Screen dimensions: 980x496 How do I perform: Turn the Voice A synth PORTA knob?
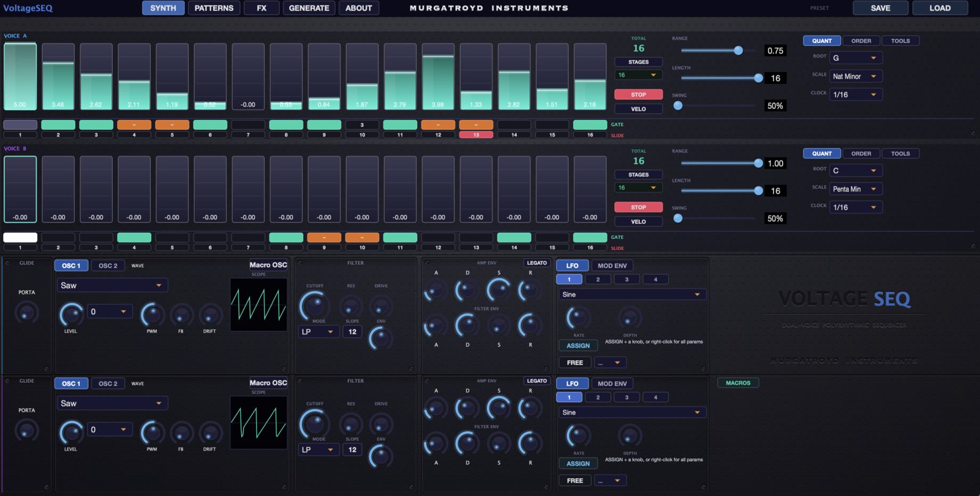[26, 313]
